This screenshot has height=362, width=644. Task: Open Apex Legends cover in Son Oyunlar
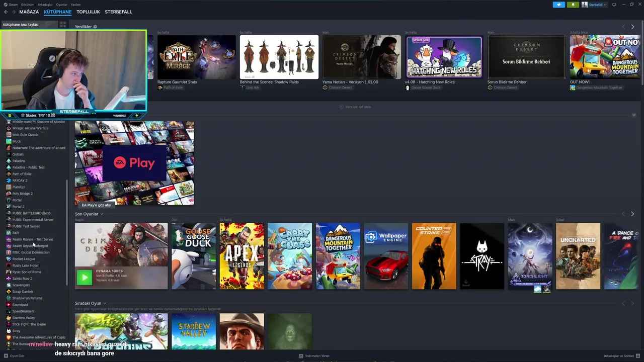(242, 256)
